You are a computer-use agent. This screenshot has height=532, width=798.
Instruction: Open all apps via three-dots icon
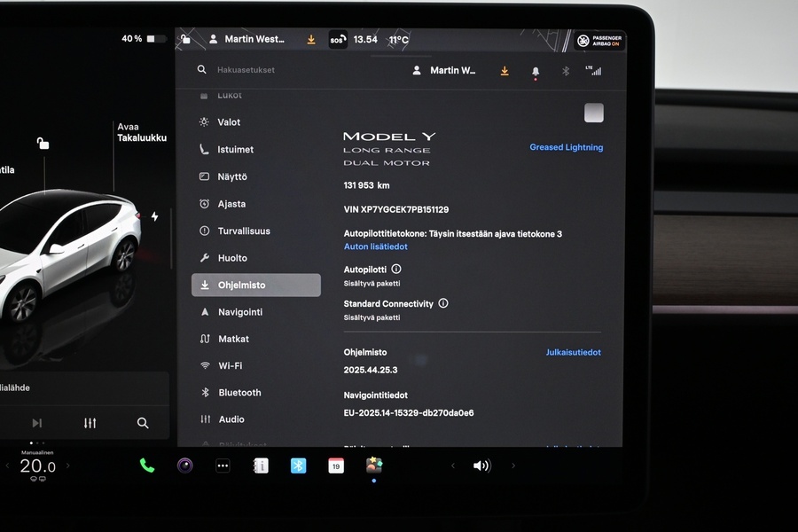(x=223, y=465)
